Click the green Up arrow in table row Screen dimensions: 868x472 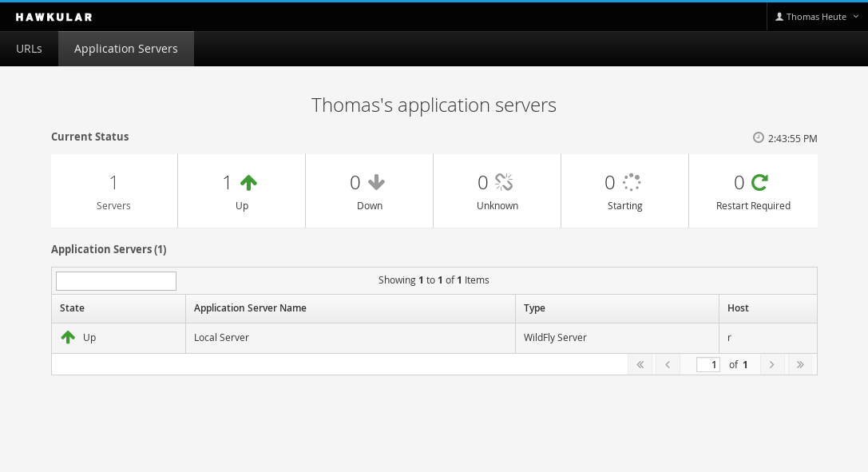point(68,337)
